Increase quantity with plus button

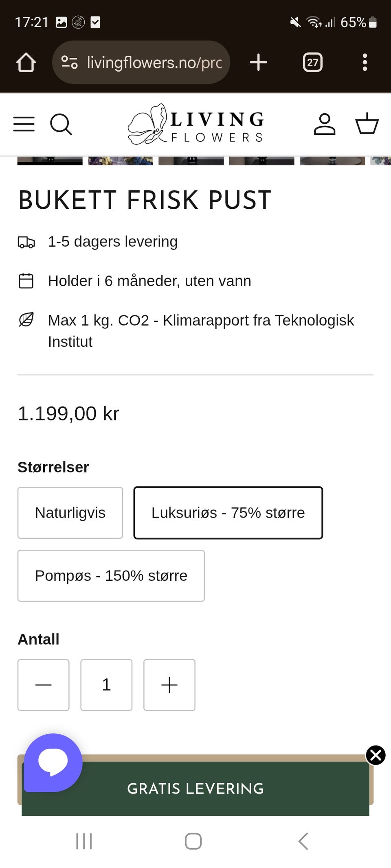tap(169, 685)
